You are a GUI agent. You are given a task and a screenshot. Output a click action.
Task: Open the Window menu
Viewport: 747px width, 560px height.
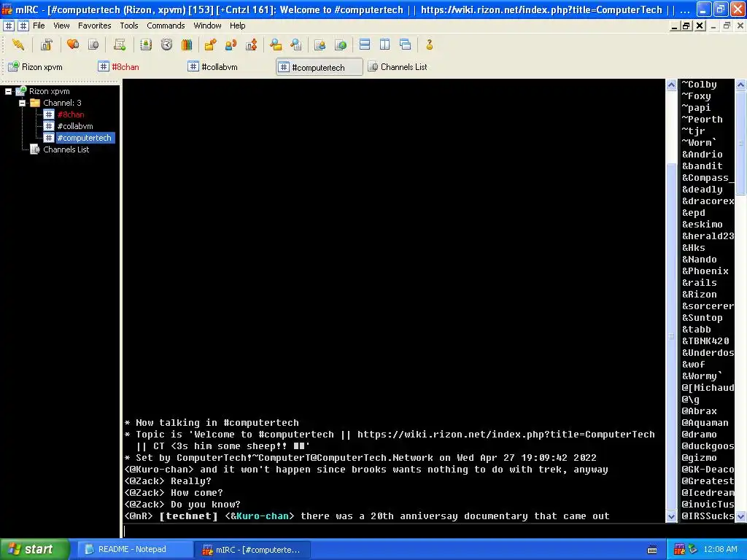pyautogui.click(x=207, y=26)
